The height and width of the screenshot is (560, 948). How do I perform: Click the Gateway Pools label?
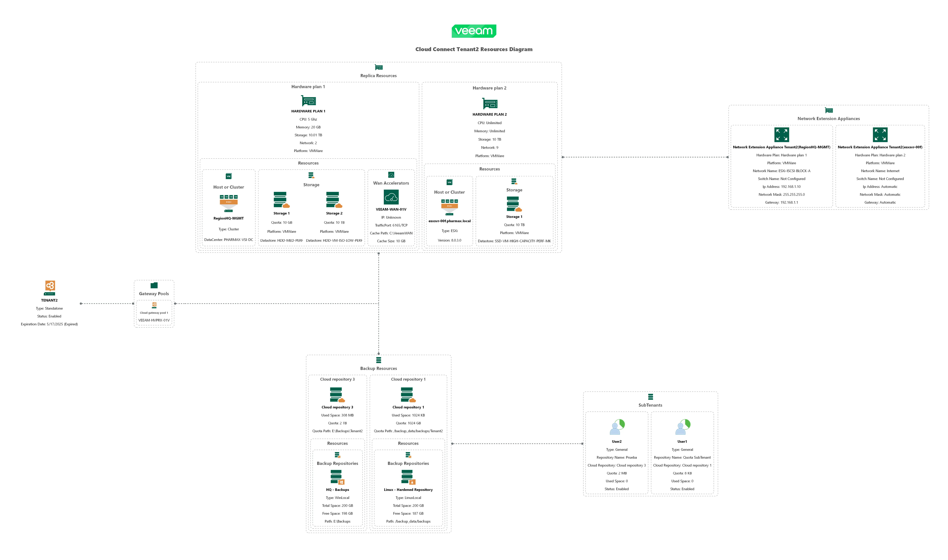click(154, 294)
